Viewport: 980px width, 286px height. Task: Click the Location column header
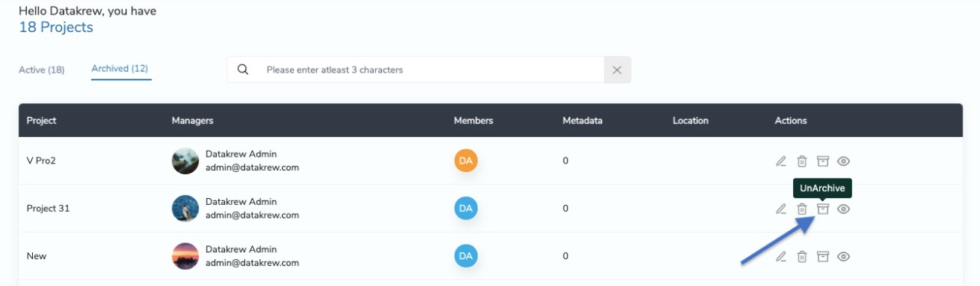[691, 121]
